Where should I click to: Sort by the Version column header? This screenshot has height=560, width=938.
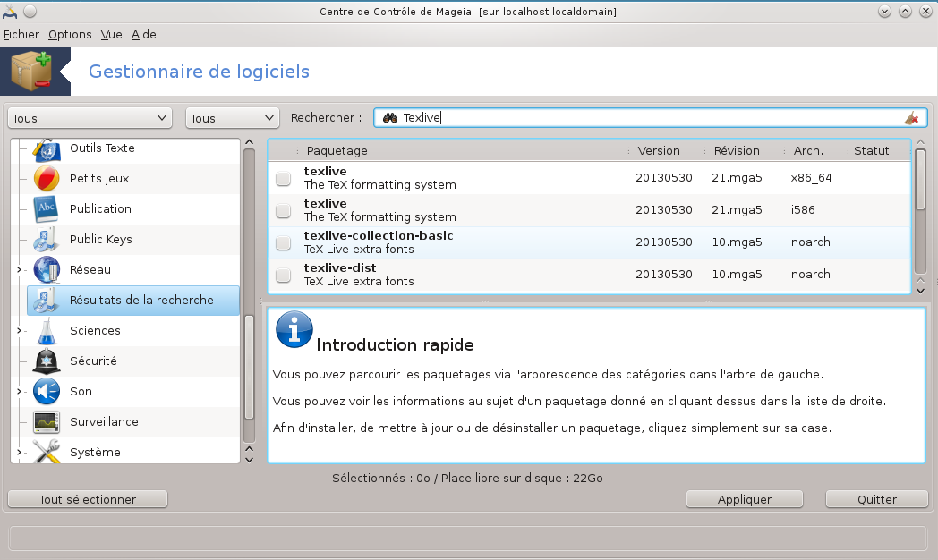[666, 150]
